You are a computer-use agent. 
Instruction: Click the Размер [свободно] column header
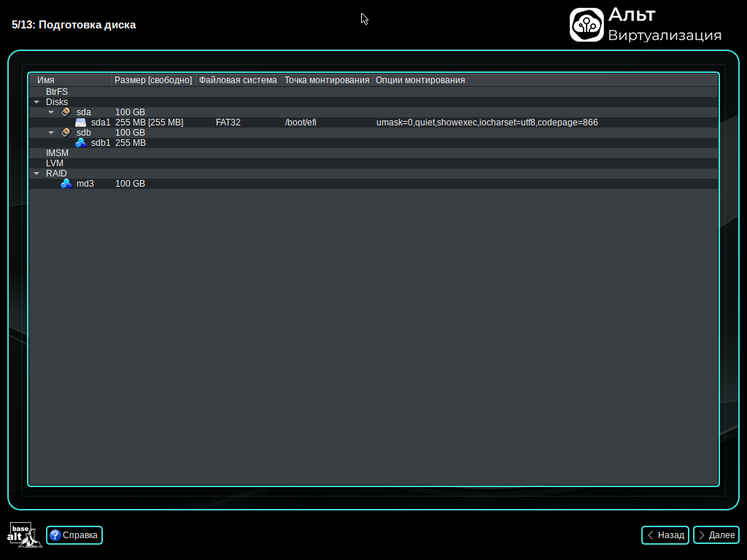coord(153,80)
